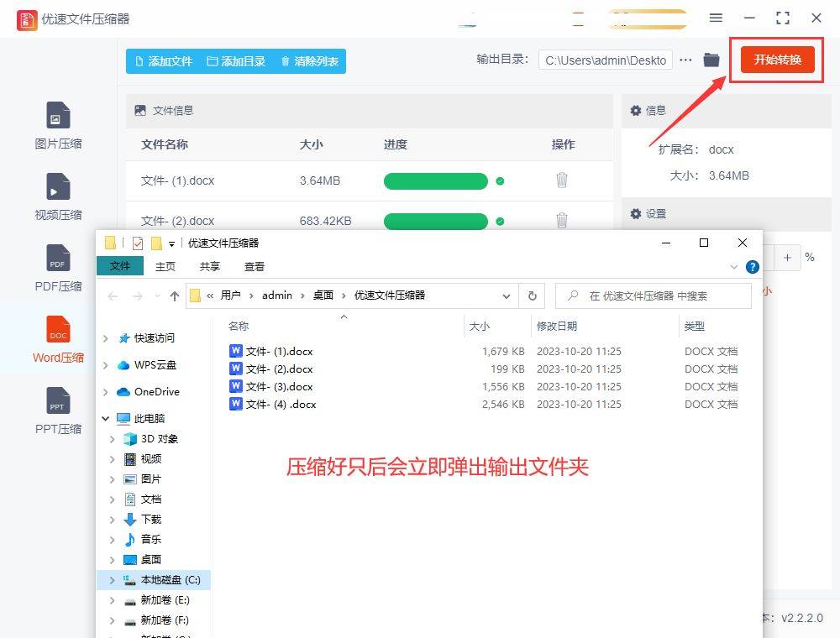This screenshot has height=638, width=840.
Task: Open recent locations dropdown arrow
Action: click(x=157, y=296)
